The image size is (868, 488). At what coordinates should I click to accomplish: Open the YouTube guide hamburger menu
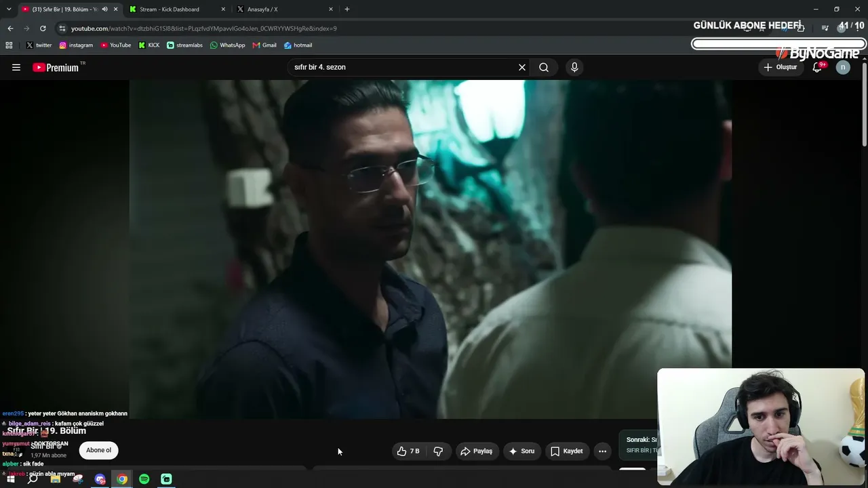tap(16, 67)
